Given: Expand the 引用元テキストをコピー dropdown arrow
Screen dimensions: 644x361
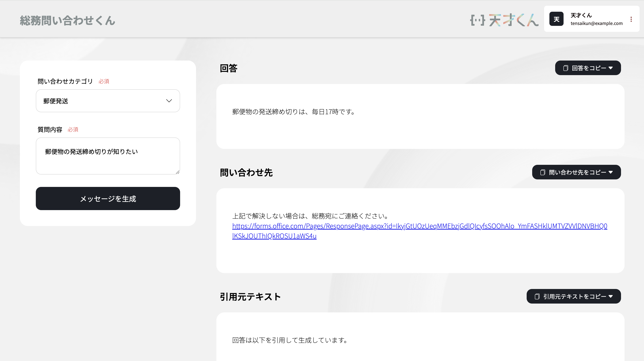Looking at the screenshot, I should (611, 296).
